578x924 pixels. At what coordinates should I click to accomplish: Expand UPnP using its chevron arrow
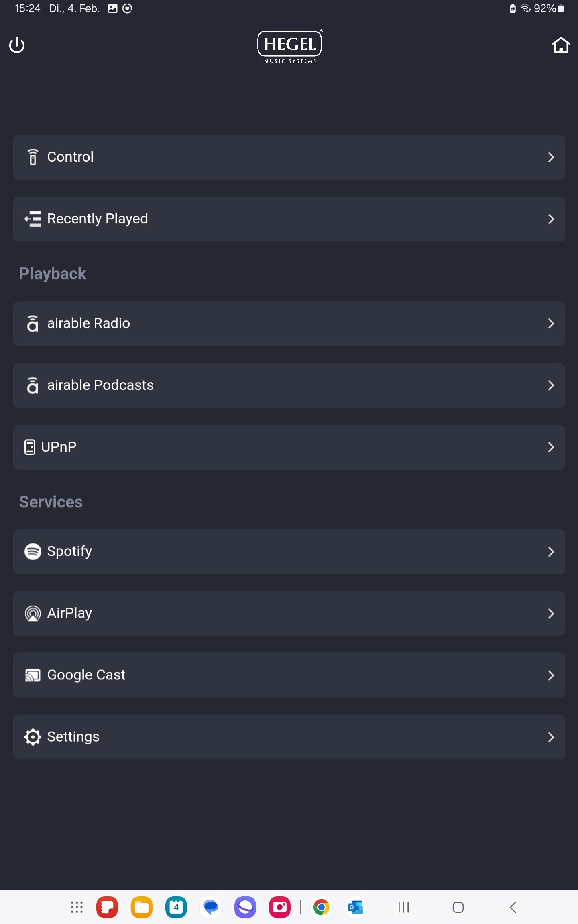551,447
